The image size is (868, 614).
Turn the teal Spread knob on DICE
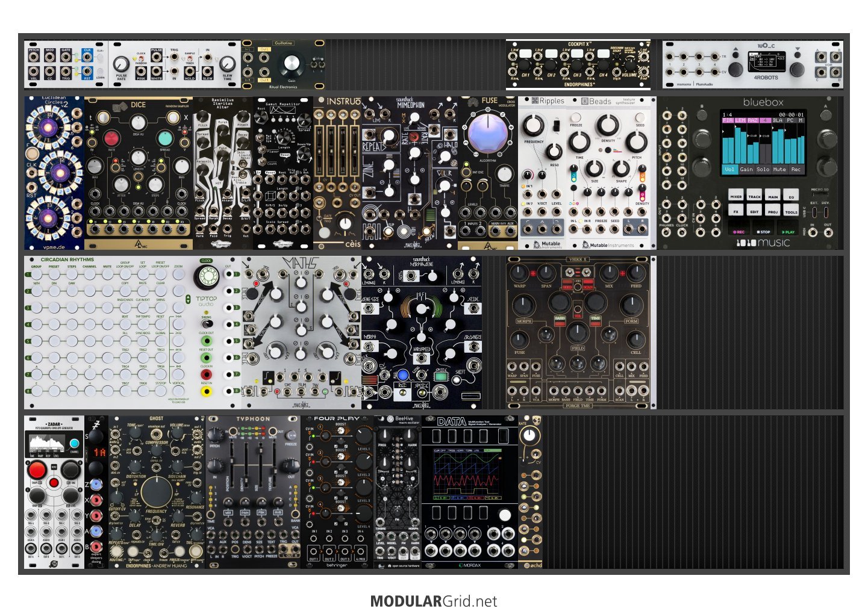pyautogui.click(x=166, y=138)
